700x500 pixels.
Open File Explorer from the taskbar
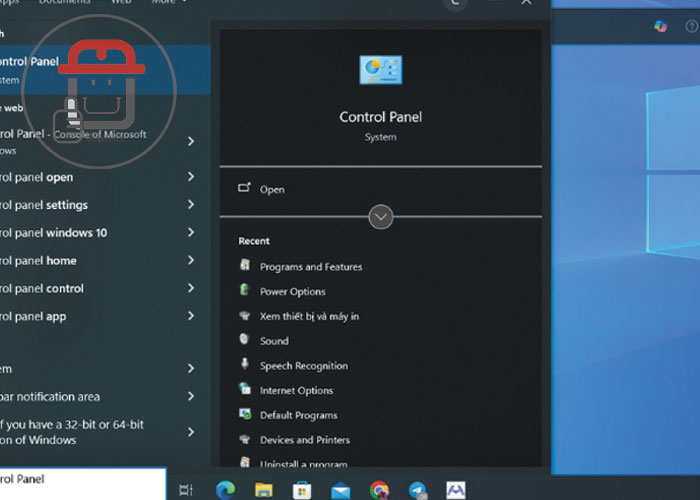pyautogui.click(x=264, y=490)
